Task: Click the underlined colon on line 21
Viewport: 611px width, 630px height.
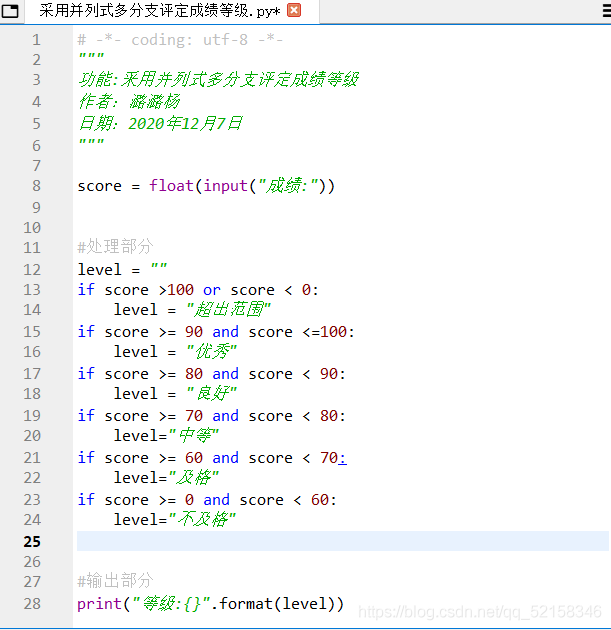Action: click(x=342, y=458)
